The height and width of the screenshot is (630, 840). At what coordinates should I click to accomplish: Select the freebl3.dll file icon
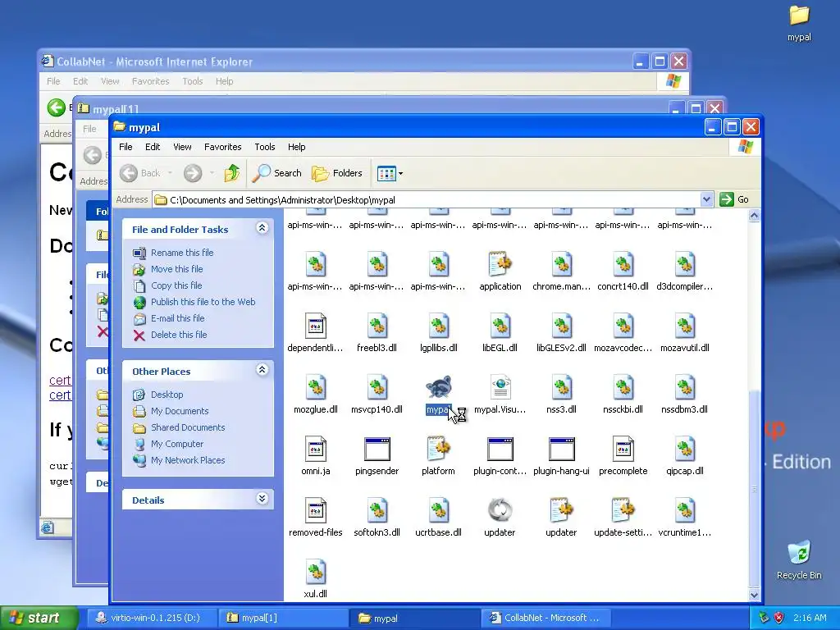377,326
